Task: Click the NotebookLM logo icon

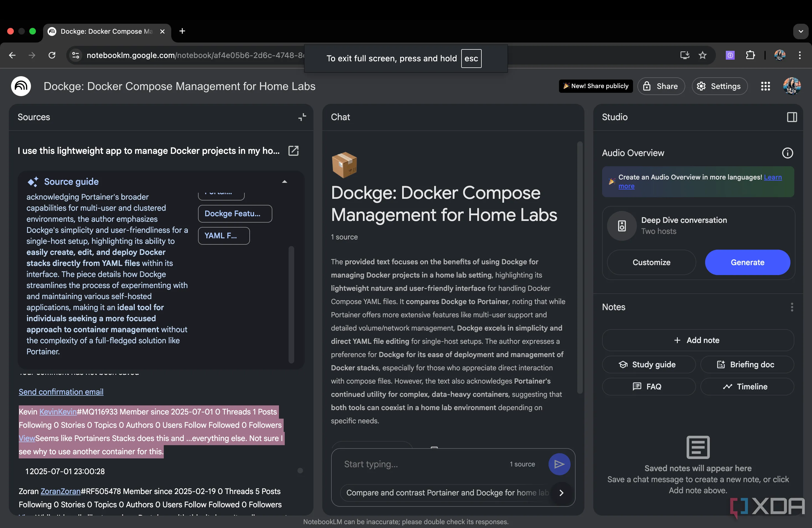Action: [x=21, y=86]
